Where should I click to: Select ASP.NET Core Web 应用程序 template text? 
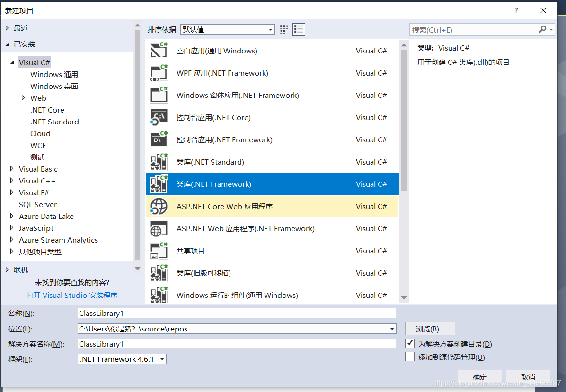pos(224,206)
